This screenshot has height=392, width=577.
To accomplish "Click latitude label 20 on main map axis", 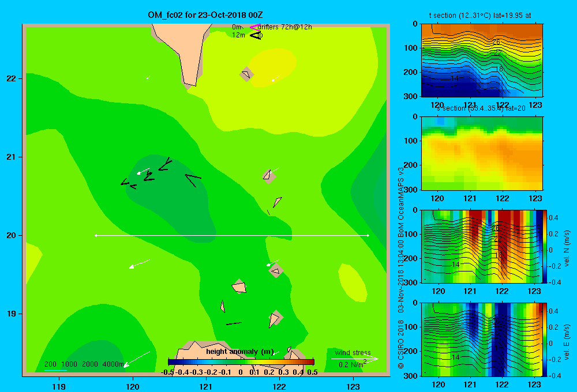I will pyautogui.click(x=11, y=235).
